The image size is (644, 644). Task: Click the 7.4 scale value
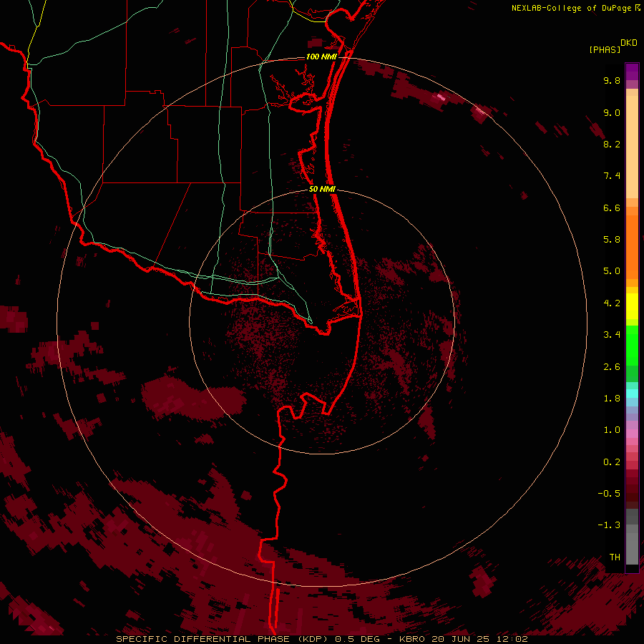(x=612, y=176)
